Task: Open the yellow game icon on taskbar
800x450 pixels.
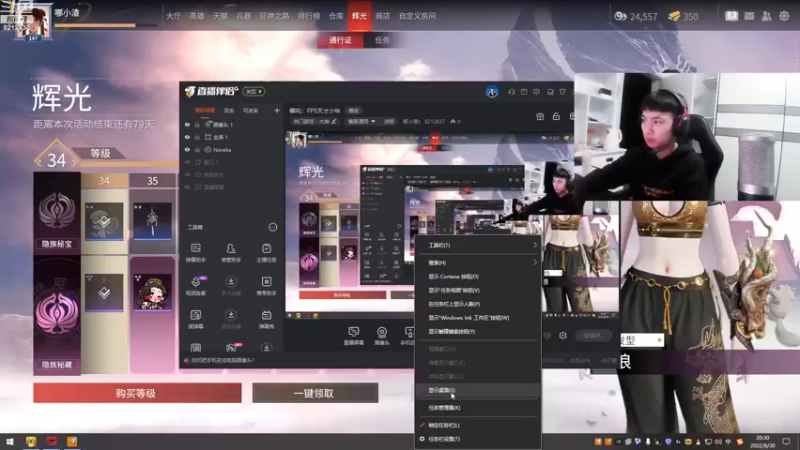Action: click(x=31, y=441)
